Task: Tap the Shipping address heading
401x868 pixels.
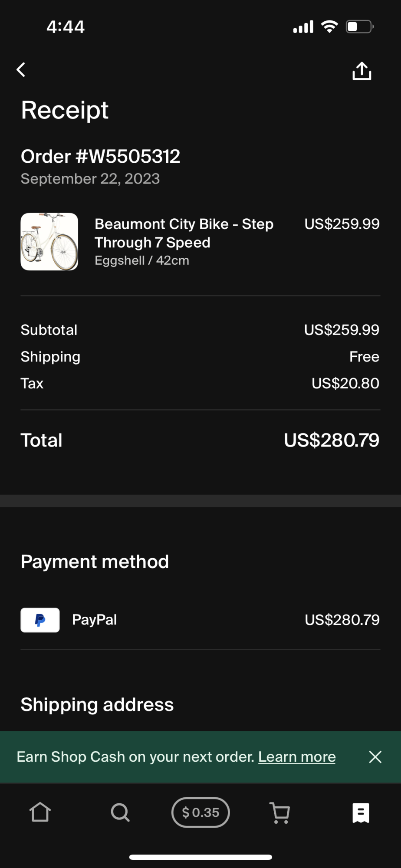Action: click(x=97, y=704)
